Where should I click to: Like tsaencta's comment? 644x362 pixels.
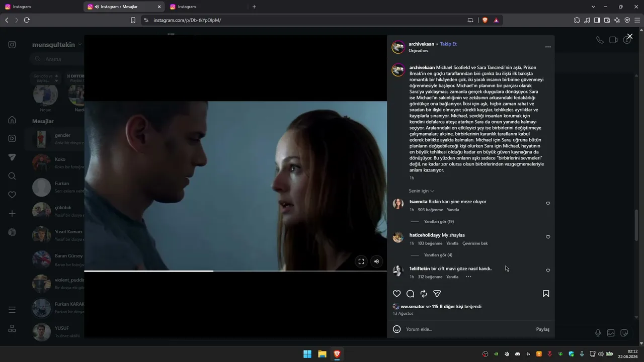coord(548,204)
